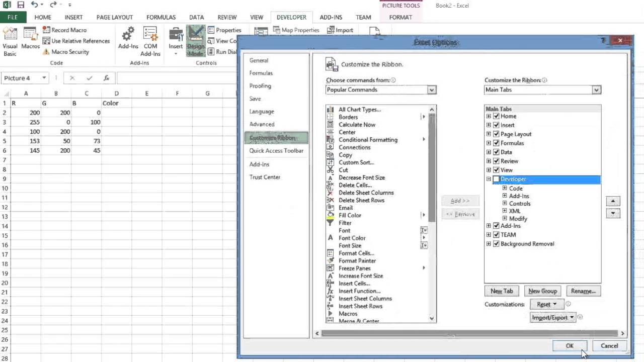Open the FILE backstage tab
The image size is (644, 362).
(13, 17)
